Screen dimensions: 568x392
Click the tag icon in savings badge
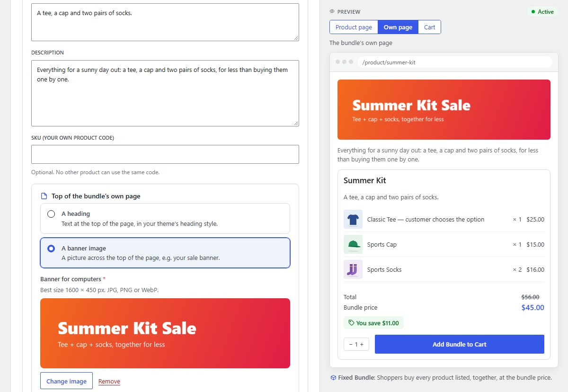351,323
